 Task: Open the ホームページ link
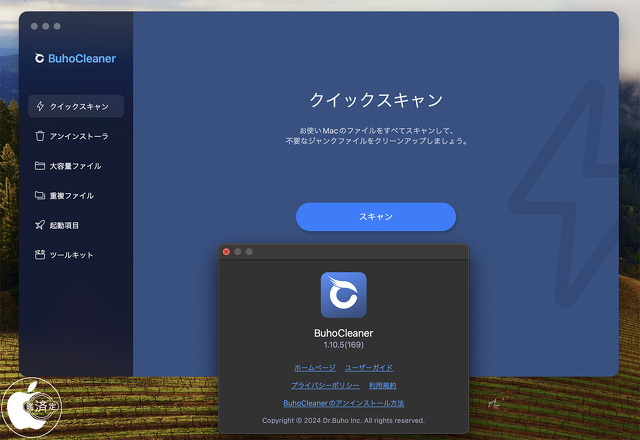click(315, 368)
